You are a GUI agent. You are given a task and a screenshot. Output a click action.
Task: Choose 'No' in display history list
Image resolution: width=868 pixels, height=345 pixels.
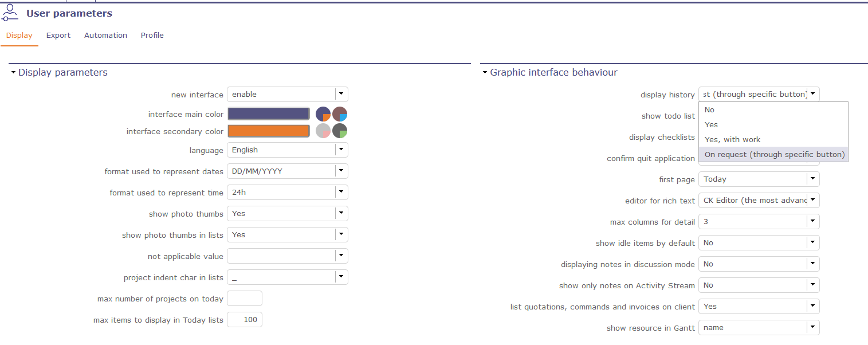[x=709, y=109]
